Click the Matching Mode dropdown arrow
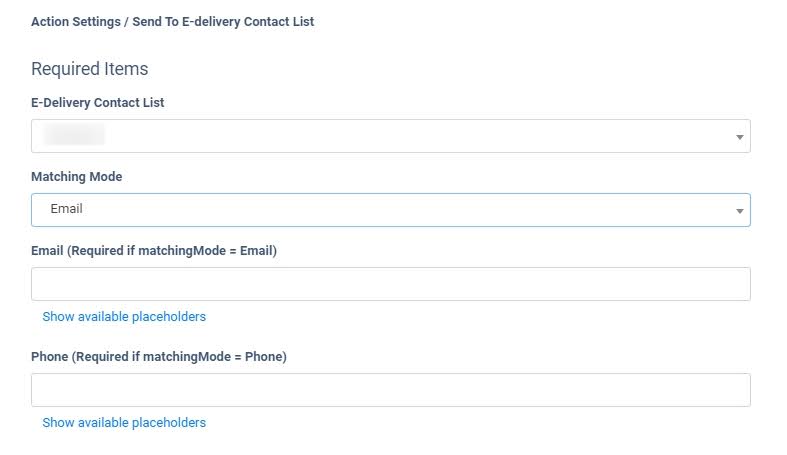Image resolution: width=787 pixels, height=455 pixels. [740, 211]
